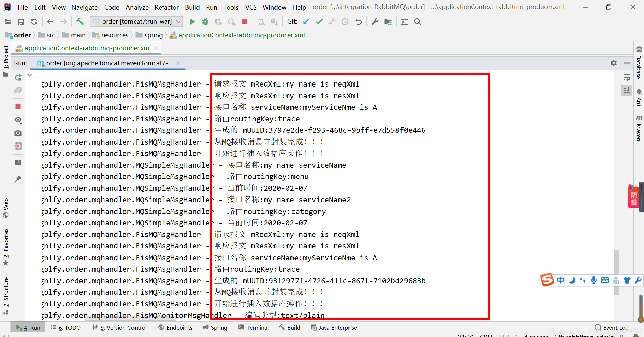Open the VCS menu
644x337 pixels.
point(251,7)
